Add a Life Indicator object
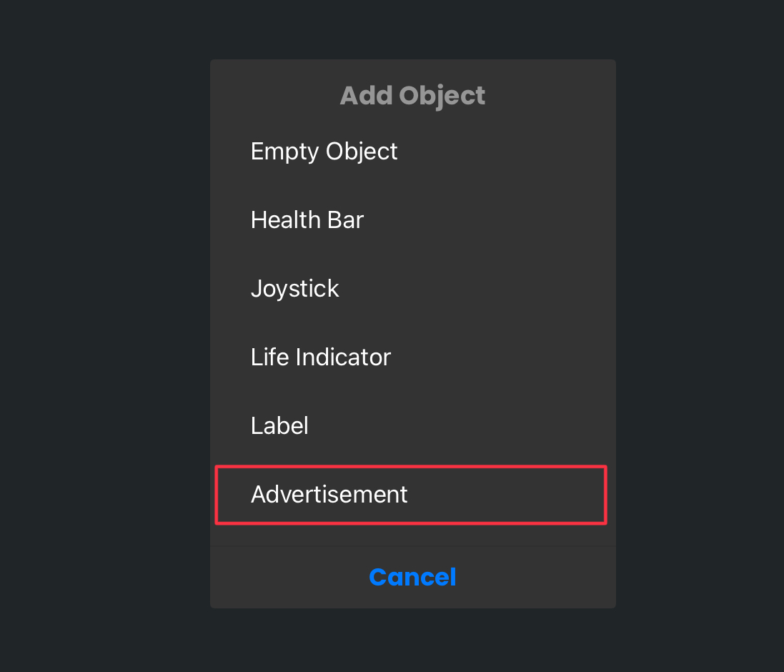This screenshot has width=784, height=672. (x=412, y=357)
